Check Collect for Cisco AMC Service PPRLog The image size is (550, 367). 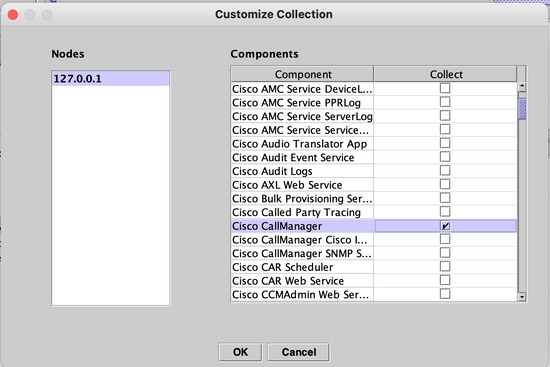[x=445, y=102]
